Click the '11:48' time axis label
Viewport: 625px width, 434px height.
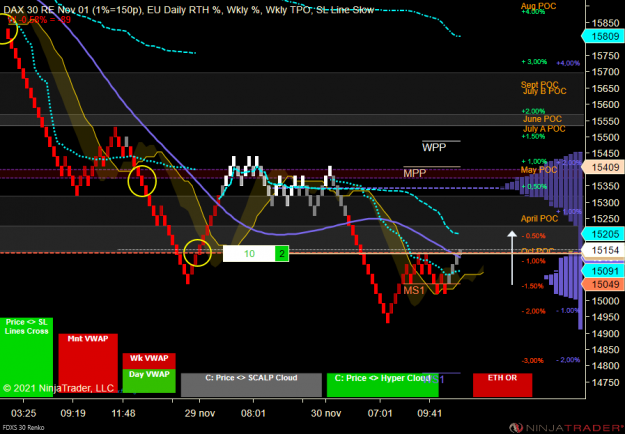(x=123, y=413)
